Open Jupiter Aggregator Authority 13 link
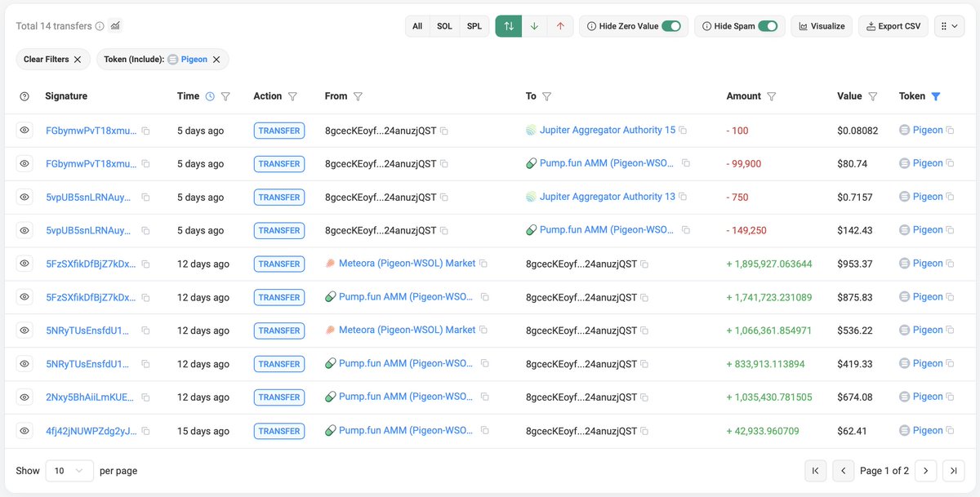The height and width of the screenshot is (497, 980). [608, 197]
